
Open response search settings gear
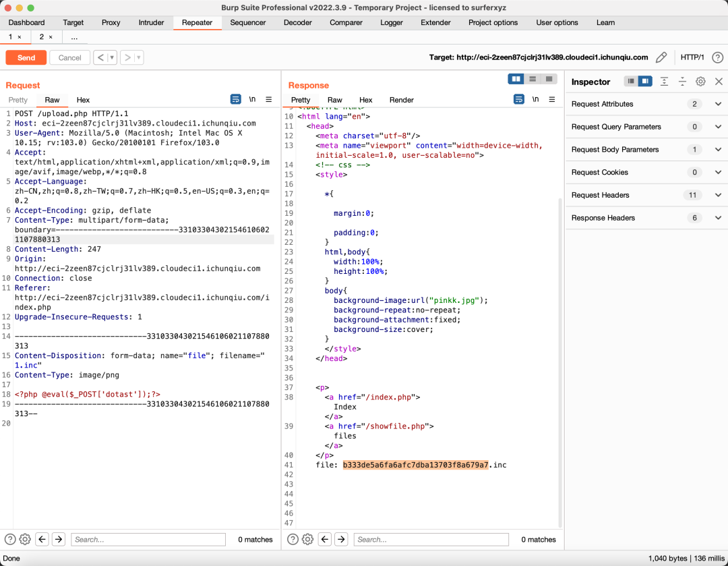click(308, 539)
